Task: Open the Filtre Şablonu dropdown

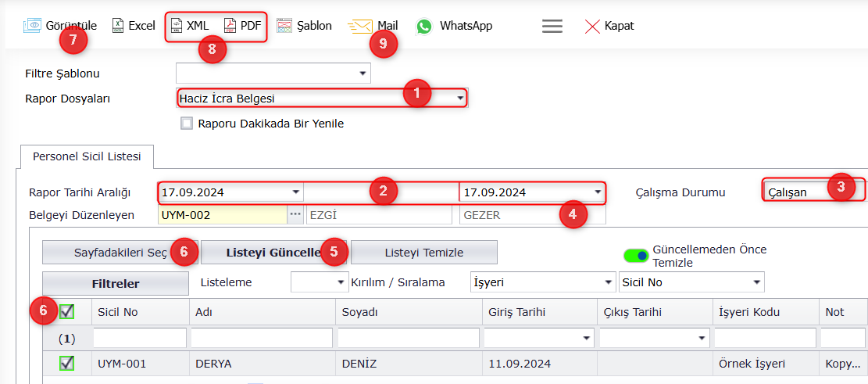Action: (x=363, y=73)
